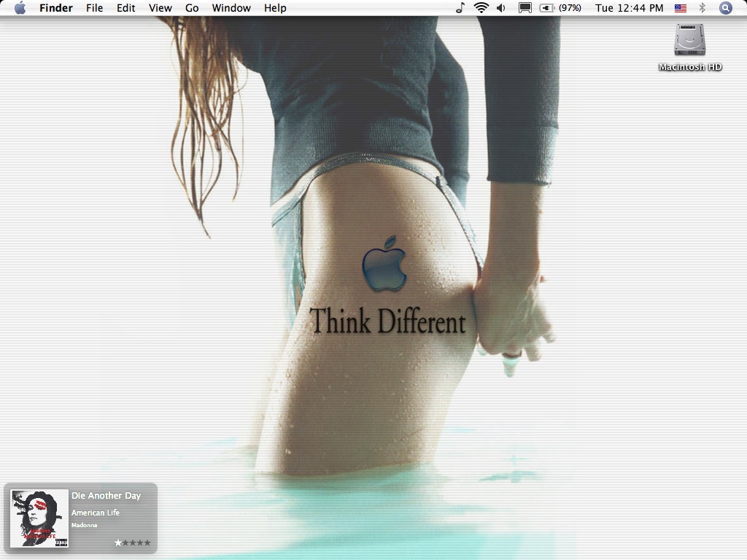The width and height of the screenshot is (747, 560).
Task: Open Spotlight search magnifier icon
Action: (x=725, y=8)
